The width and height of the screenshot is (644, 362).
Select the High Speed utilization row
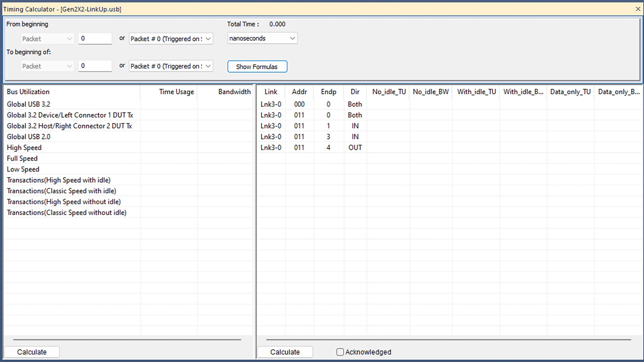(129, 147)
